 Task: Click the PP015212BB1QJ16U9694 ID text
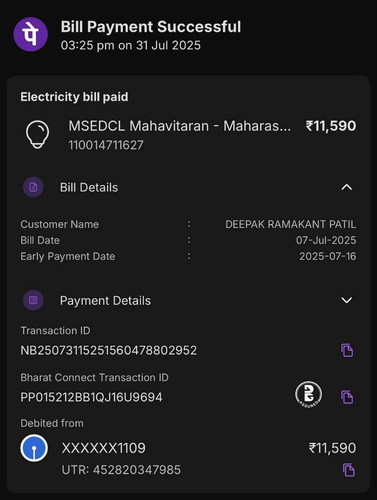91,397
